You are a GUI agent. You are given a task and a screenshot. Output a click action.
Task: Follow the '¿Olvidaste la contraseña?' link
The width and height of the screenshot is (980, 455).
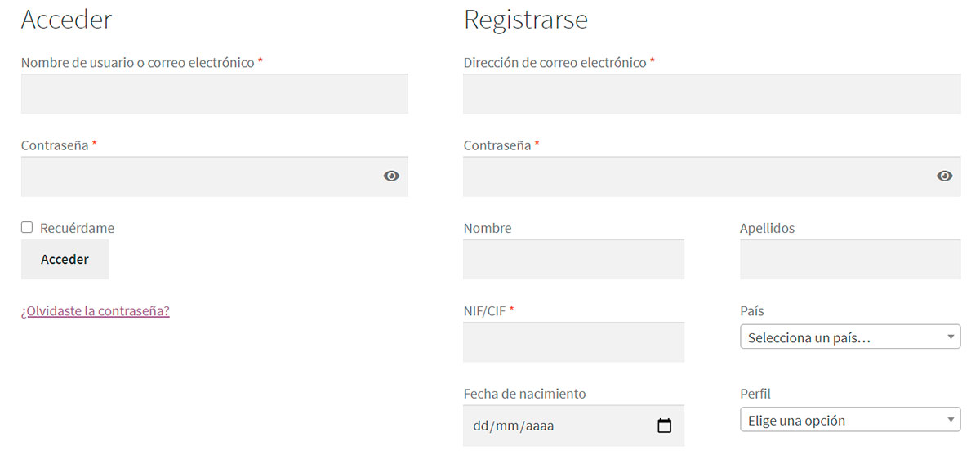(96, 310)
